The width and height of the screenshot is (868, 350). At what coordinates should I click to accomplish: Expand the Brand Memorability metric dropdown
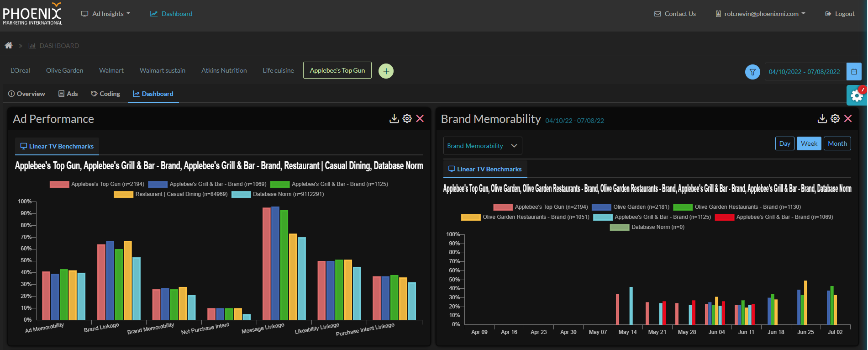coord(483,146)
